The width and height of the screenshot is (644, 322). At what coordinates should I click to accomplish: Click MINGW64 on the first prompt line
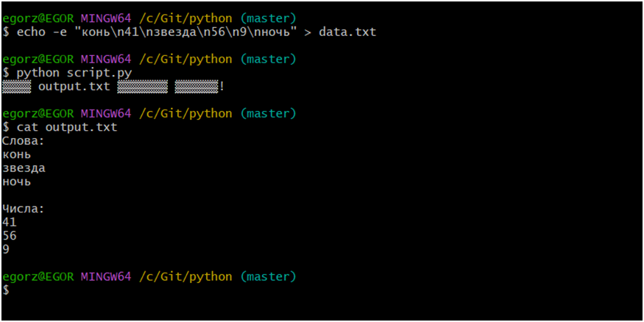coord(106,18)
